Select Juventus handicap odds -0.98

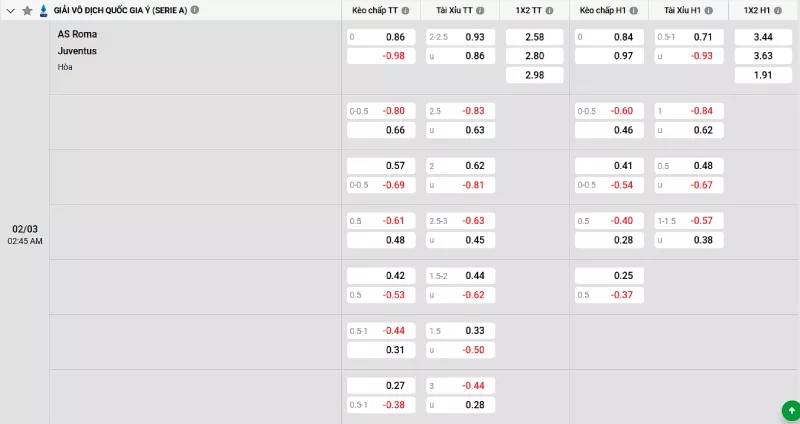[380, 56]
